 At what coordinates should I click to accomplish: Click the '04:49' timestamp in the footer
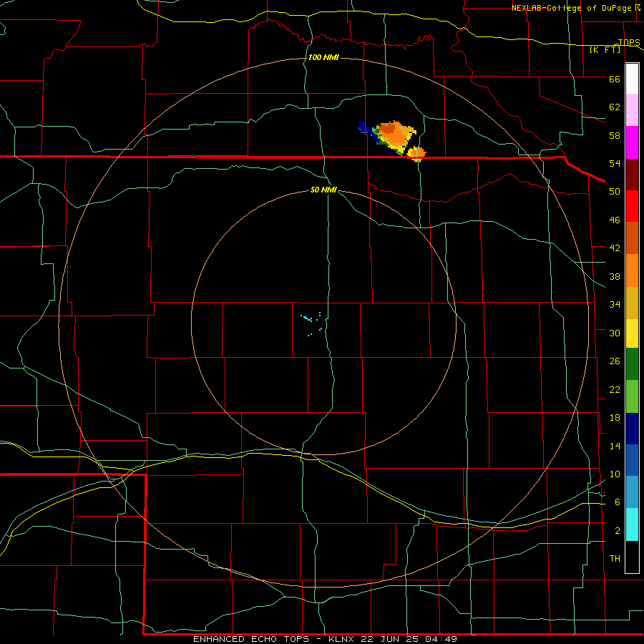click(440, 639)
